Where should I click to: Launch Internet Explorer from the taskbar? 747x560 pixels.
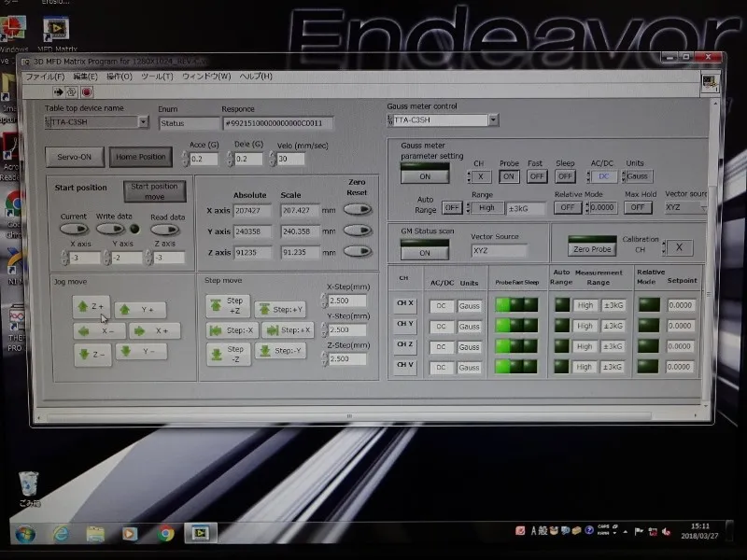coord(61,534)
